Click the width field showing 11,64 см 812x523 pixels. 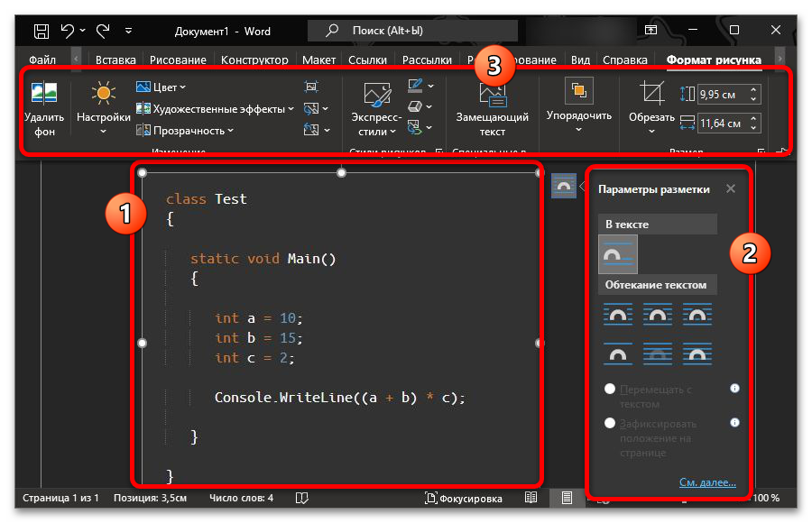pos(722,124)
